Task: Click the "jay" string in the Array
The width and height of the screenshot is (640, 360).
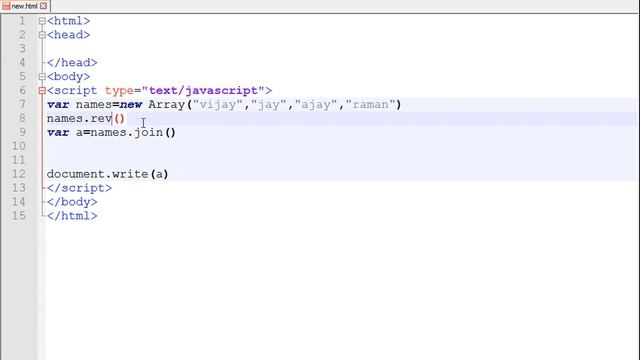Action: (269, 104)
